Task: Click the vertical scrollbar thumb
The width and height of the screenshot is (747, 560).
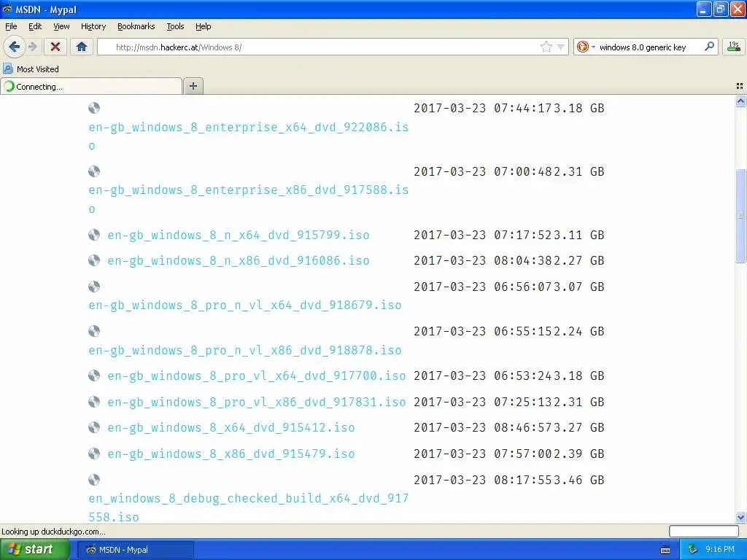Action: click(x=740, y=215)
